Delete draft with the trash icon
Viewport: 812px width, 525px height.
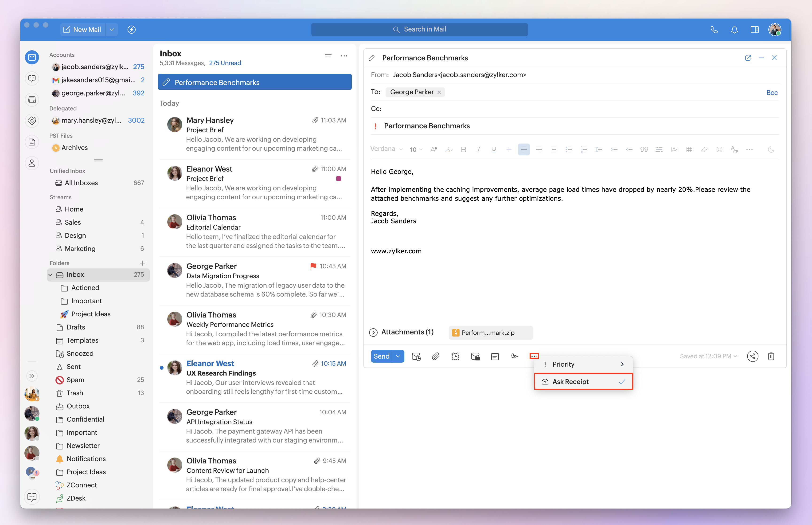click(771, 356)
